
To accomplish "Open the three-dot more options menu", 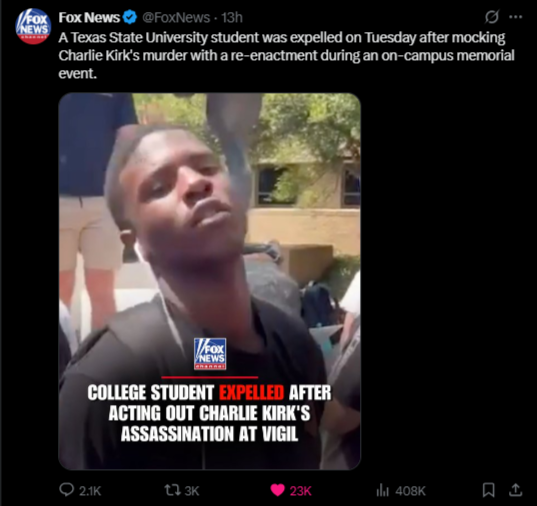I will [x=515, y=17].
